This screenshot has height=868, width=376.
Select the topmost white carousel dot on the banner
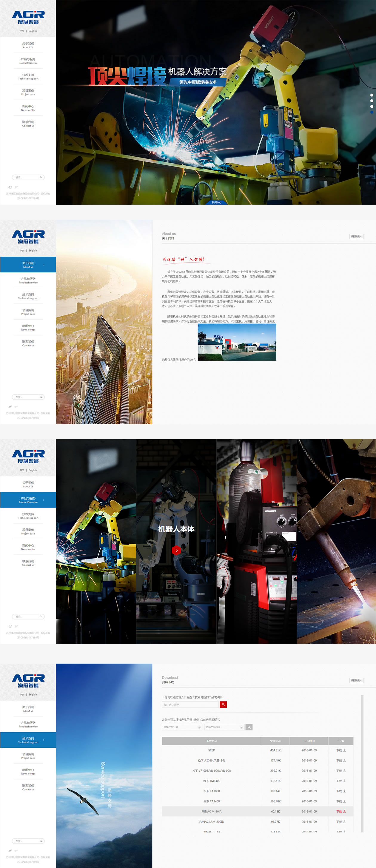(372, 95)
